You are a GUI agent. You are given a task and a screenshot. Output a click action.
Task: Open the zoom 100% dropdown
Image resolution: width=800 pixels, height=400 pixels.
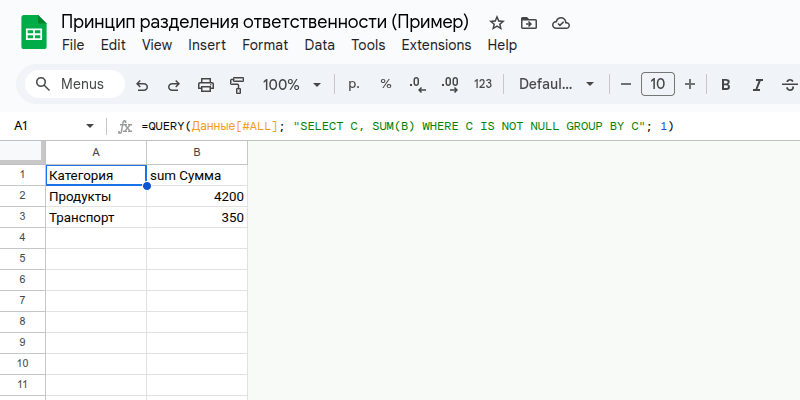pyautogui.click(x=292, y=85)
